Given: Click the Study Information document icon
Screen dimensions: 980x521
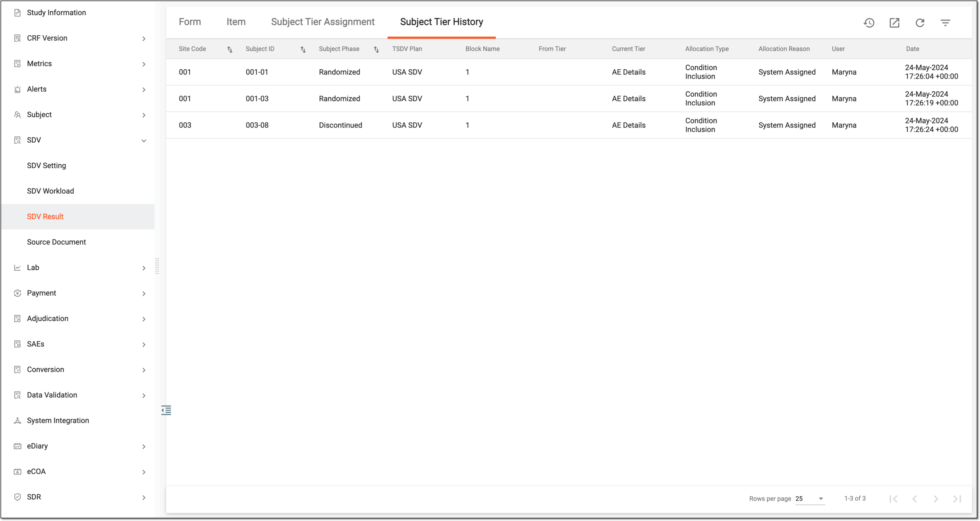Looking at the screenshot, I should [17, 13].
